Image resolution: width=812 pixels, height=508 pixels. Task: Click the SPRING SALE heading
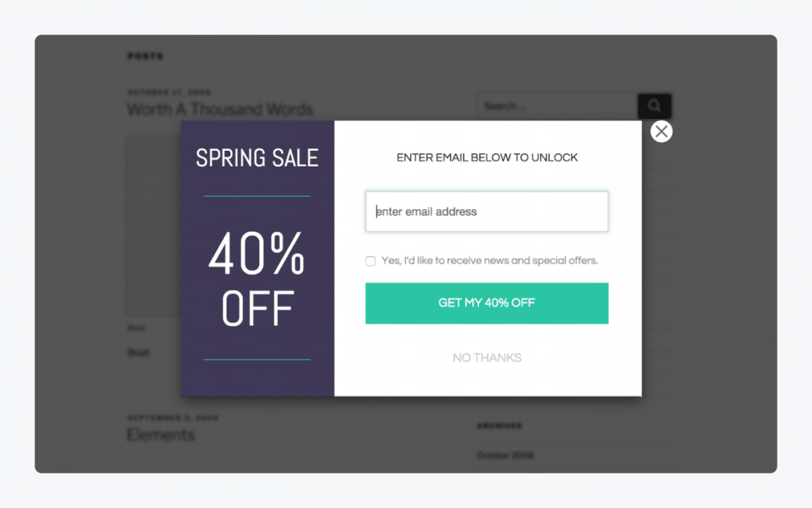(x=257, y=158)
